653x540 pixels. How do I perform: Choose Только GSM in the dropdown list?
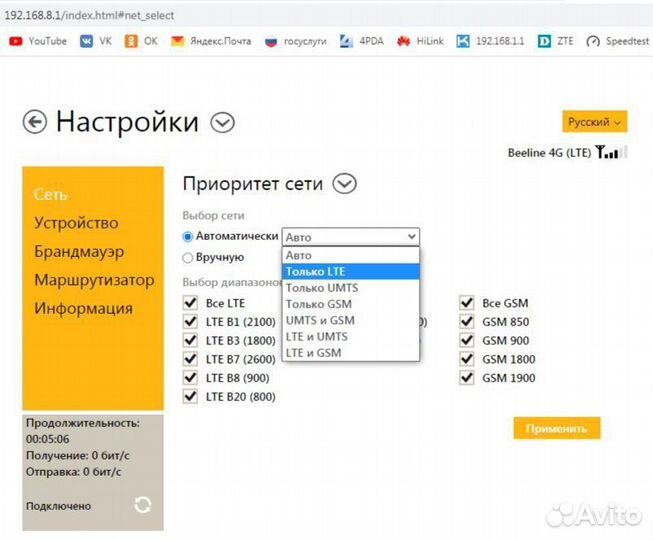click(351, 304)
